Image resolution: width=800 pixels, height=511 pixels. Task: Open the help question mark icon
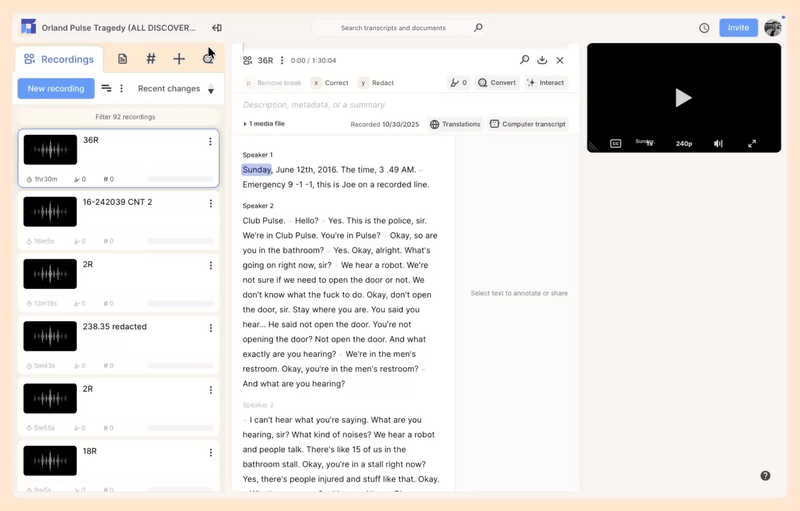point(765,476)
